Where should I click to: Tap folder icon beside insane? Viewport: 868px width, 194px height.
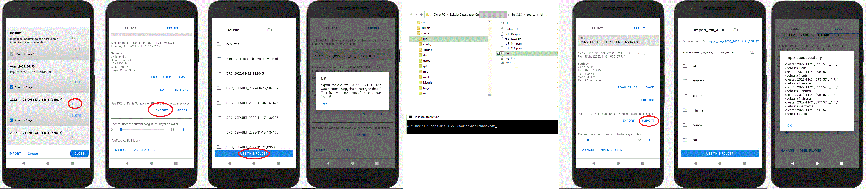pyautogui.click(x=685, y=96)
